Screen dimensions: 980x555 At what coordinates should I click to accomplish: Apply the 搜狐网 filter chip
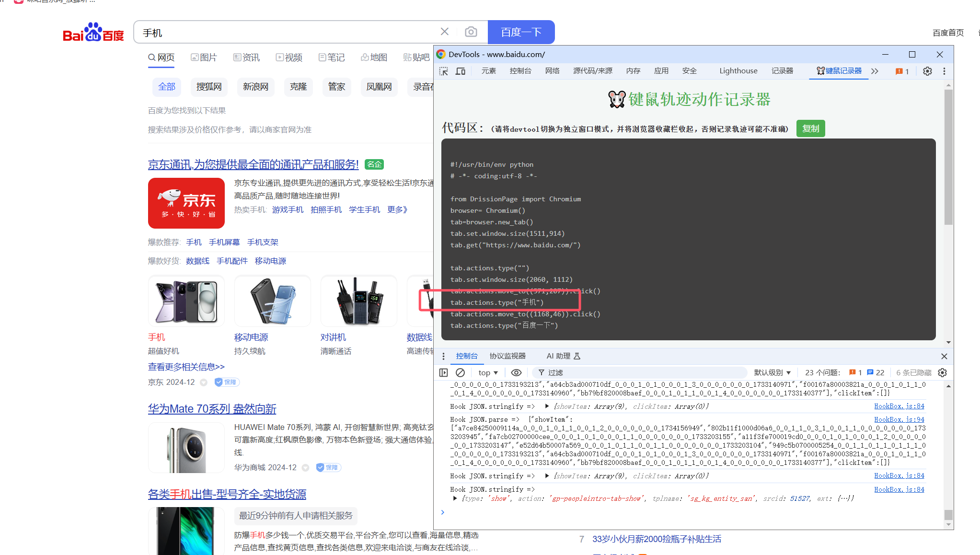(x=209, y=87)
